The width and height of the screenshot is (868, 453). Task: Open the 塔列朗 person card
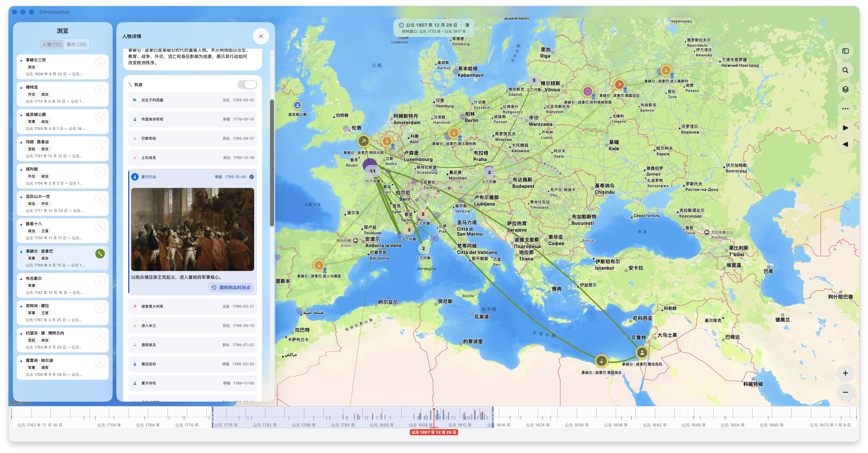point(63,176)
